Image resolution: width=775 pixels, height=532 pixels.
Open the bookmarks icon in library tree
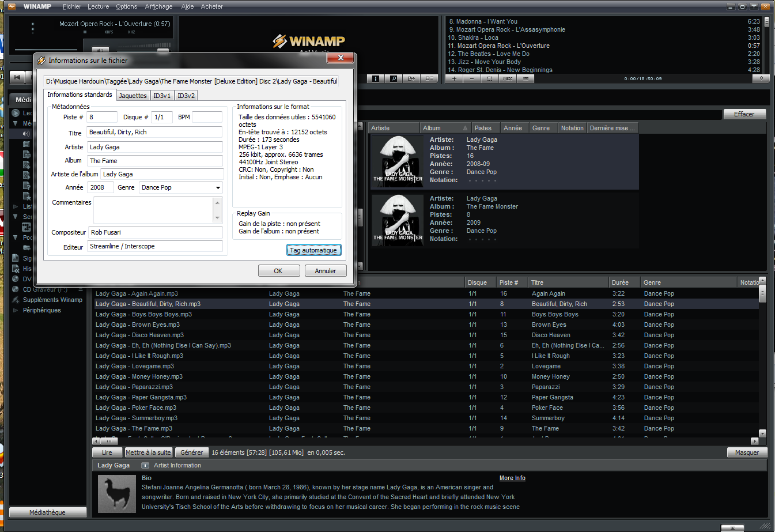(x=16, y=258)
